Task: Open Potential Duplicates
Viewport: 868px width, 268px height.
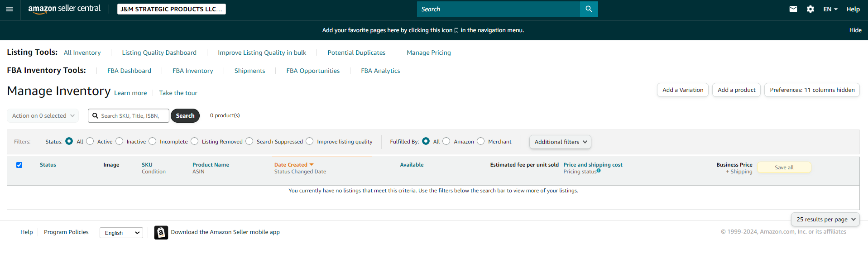Action: click(x=356, y=53)
